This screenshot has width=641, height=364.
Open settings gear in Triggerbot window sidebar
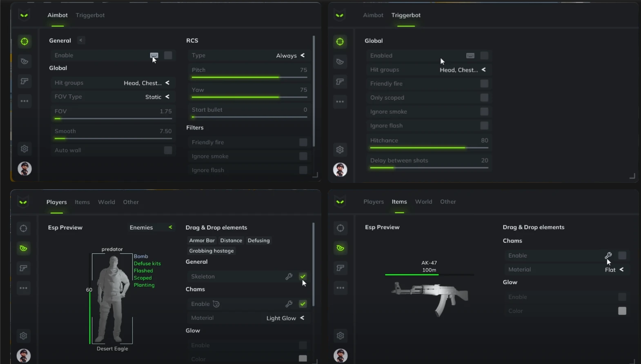pyautogui.click(x=340, y=149)
